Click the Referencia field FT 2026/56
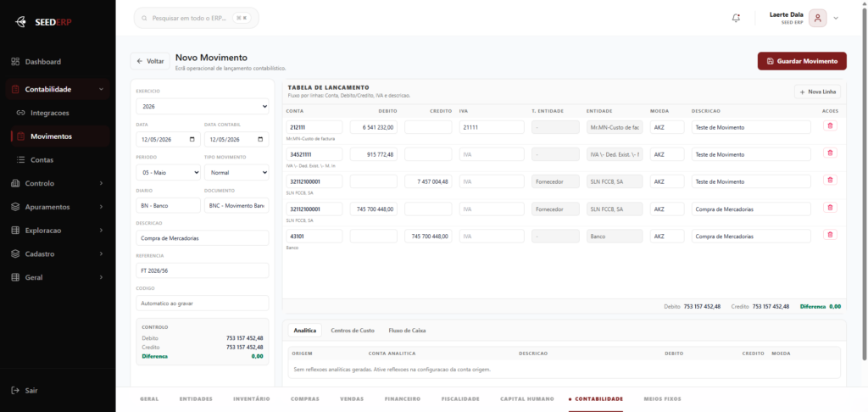The image size is (868, 412). point(203,270)
